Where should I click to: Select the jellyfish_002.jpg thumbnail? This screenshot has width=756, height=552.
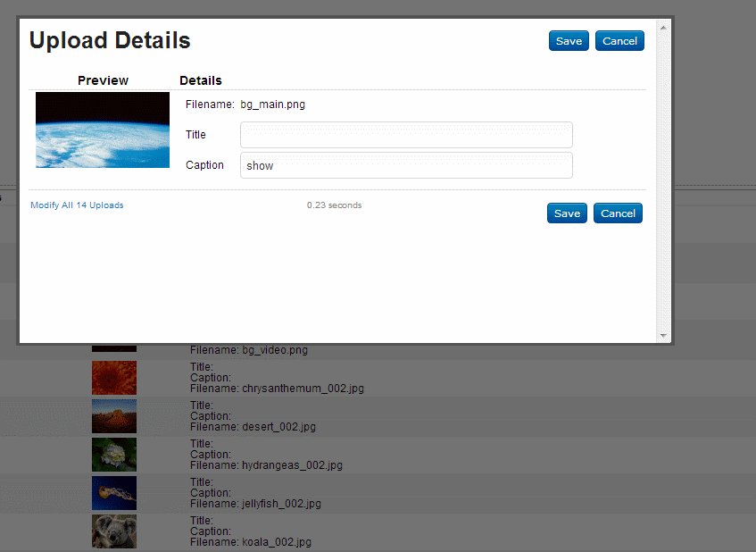point(114,493)
